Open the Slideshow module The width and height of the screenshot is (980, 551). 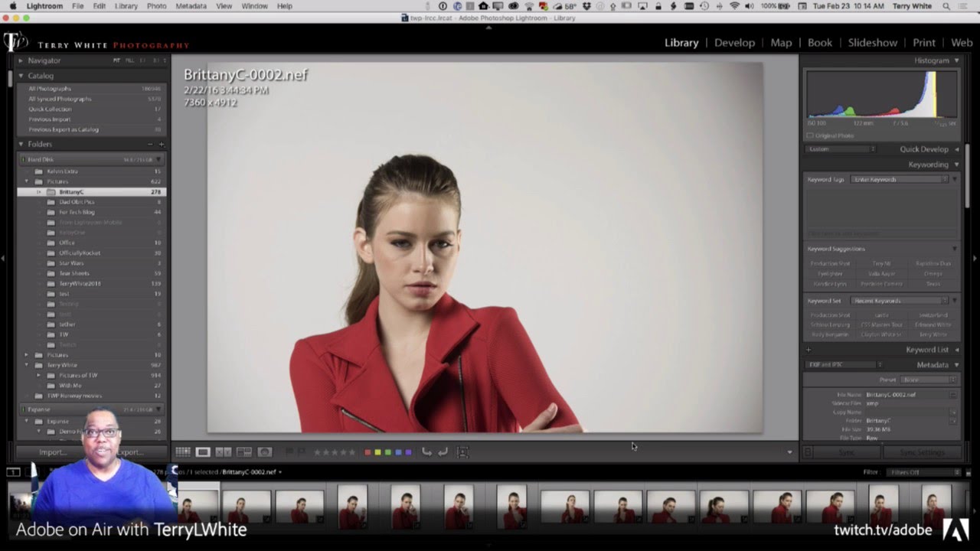tap(872, 43)
